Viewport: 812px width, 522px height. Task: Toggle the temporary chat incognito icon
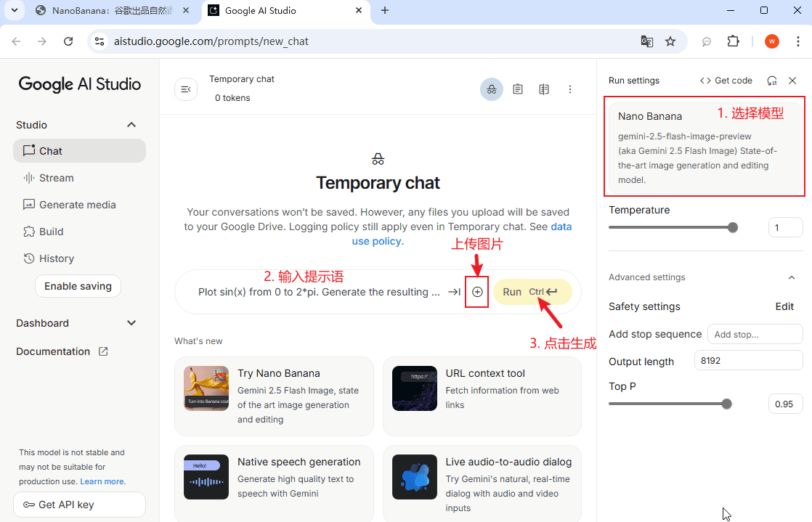(492, 89)
